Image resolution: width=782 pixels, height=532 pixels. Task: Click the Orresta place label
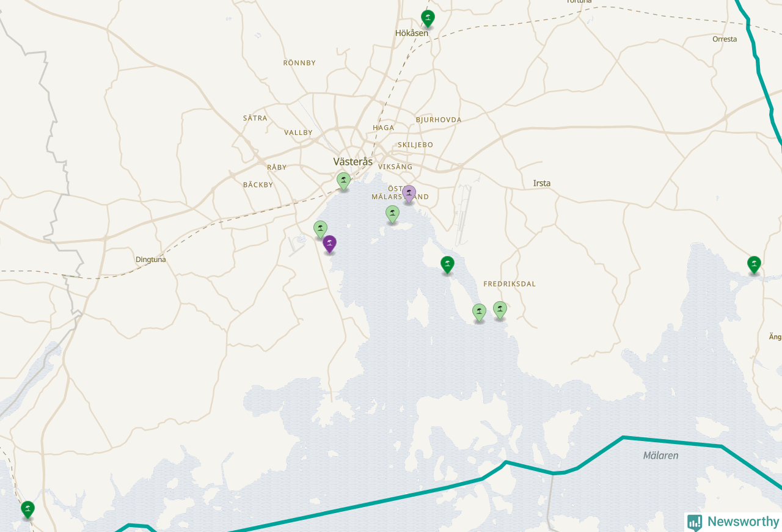tap(725, 39)
